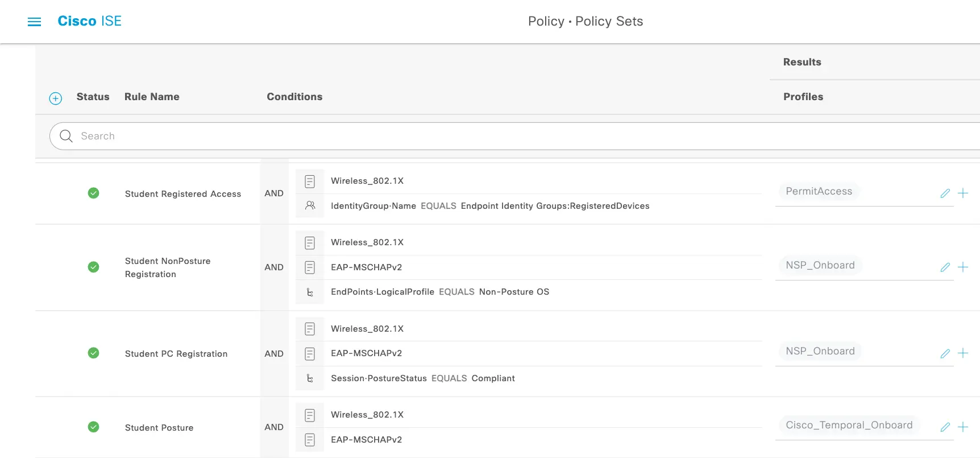The image size is (980, 458).
Task: Toggle status of Student Posture rule
Action: click(x=94, y=427)
